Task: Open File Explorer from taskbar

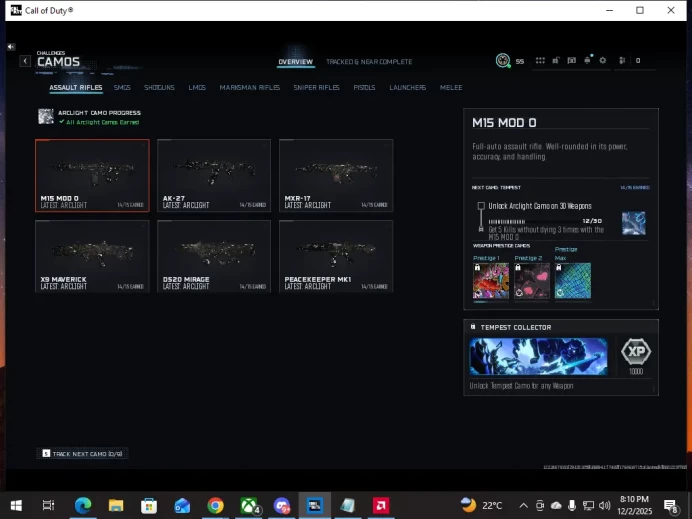Action: click(116, 505)
